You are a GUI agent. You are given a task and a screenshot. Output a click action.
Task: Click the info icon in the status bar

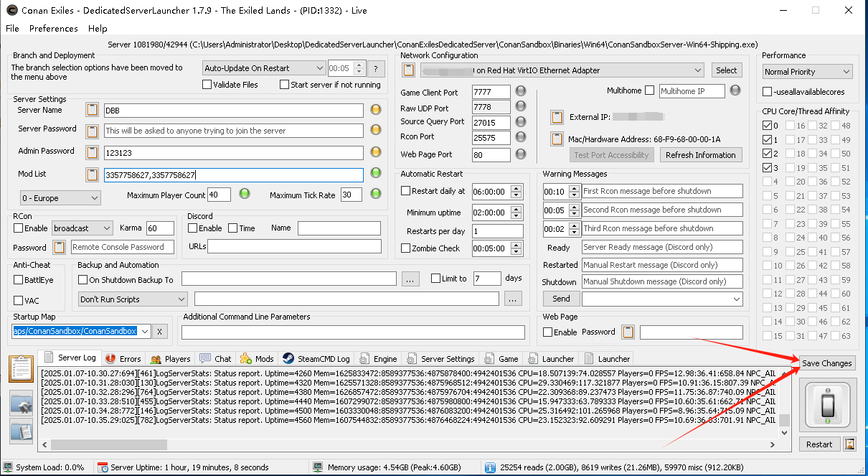(491, 467)
